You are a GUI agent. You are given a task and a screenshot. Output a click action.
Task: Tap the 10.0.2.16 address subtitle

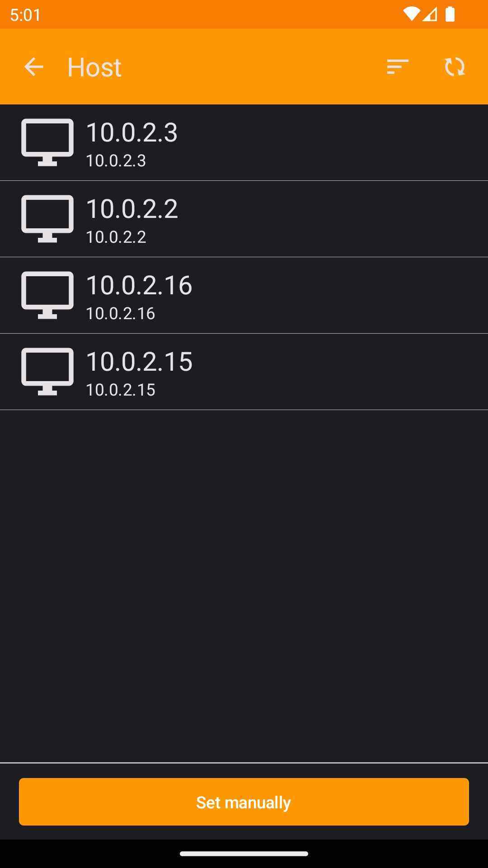click(120, 314)
